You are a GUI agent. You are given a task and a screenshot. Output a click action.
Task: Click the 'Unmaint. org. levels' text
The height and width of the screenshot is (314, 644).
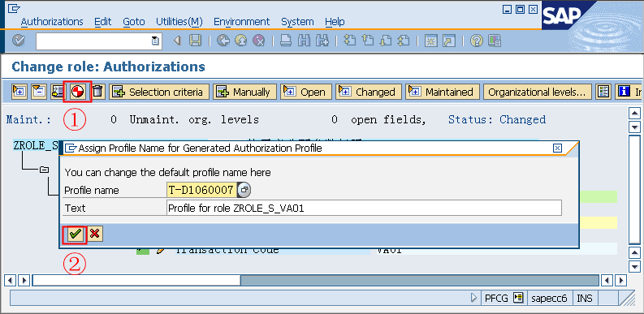(194, 119)
